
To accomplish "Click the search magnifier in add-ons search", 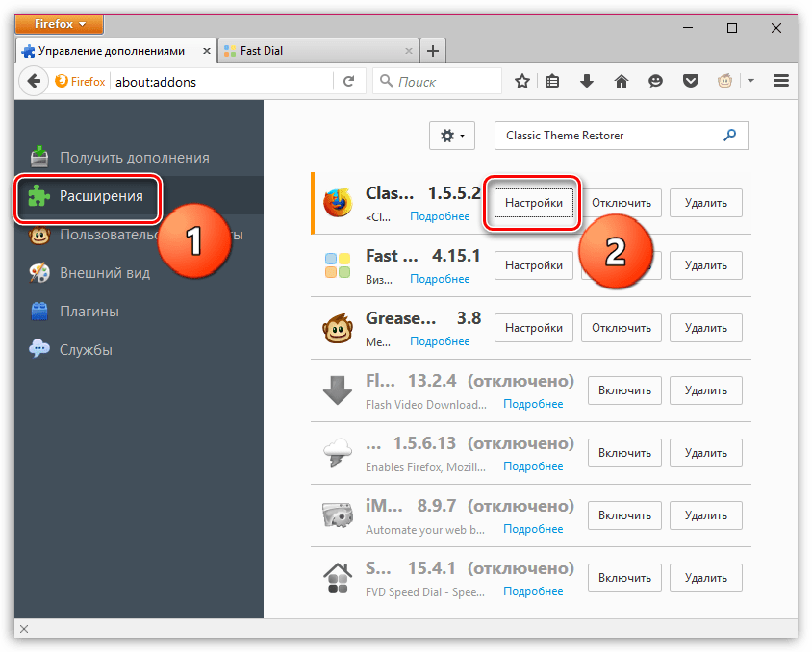I will pyautogui.click(x=731, y=136).
